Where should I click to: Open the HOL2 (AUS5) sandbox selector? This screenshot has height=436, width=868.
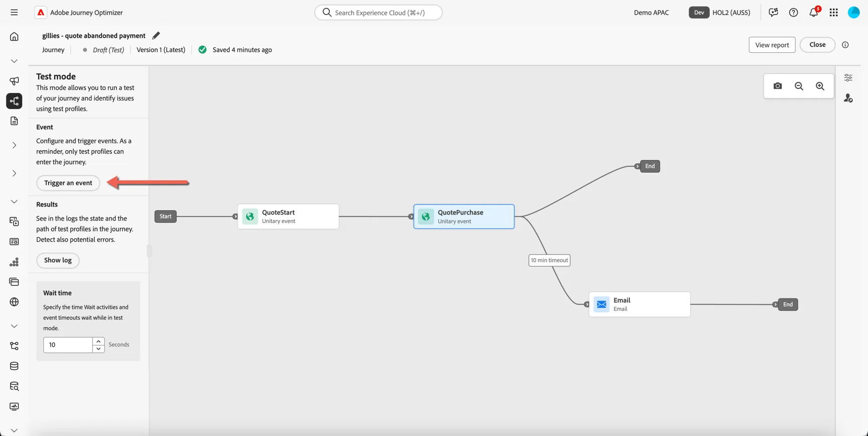coord(720,13)
